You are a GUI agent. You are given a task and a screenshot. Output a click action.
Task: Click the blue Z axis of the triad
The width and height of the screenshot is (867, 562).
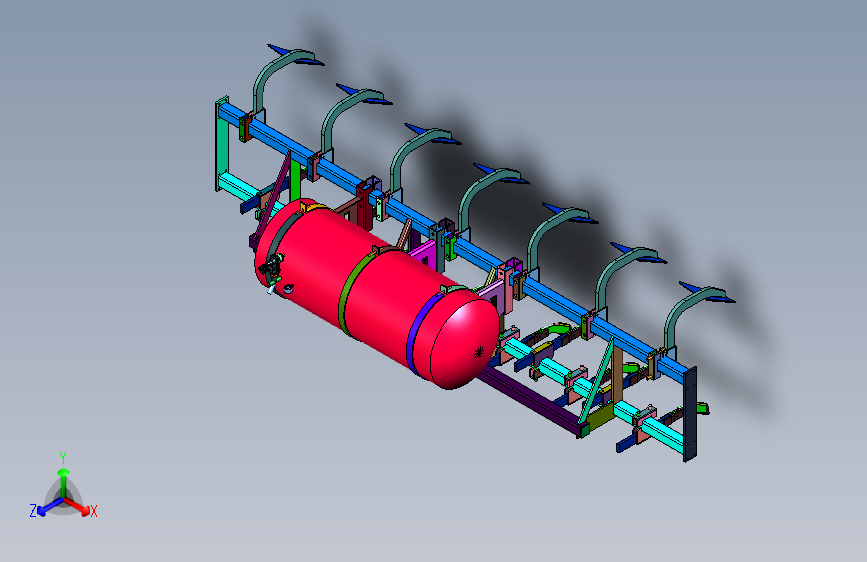49,508
